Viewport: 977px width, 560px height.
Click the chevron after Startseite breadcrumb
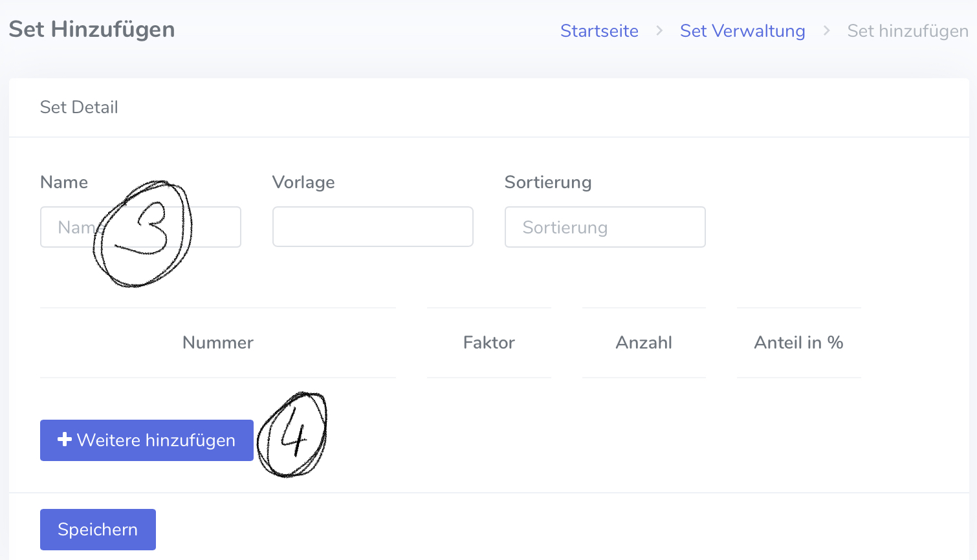(x=659, y=30)
